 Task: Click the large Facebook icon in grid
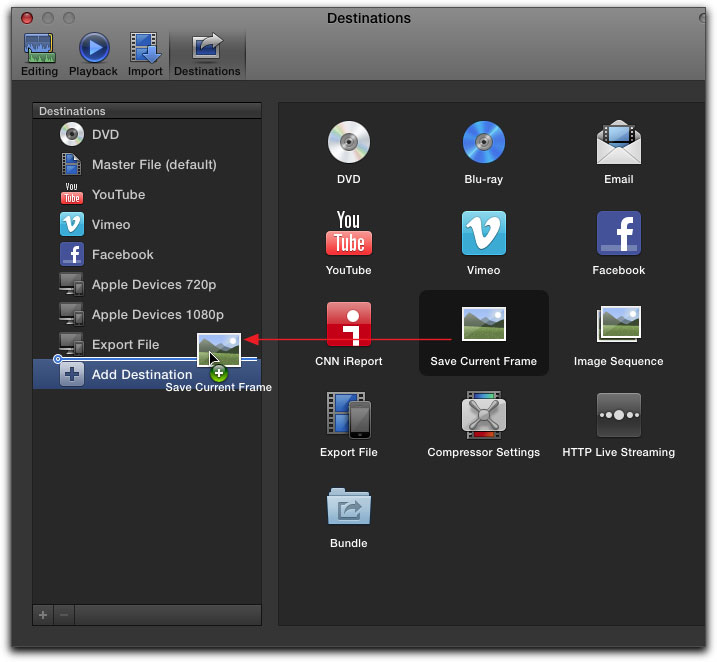[619, 233]
